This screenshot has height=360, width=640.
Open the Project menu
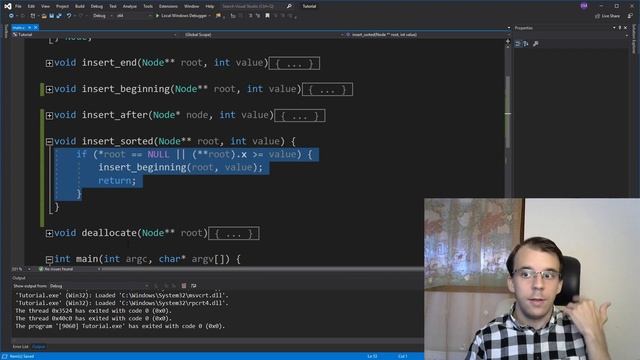coord(62,7)
